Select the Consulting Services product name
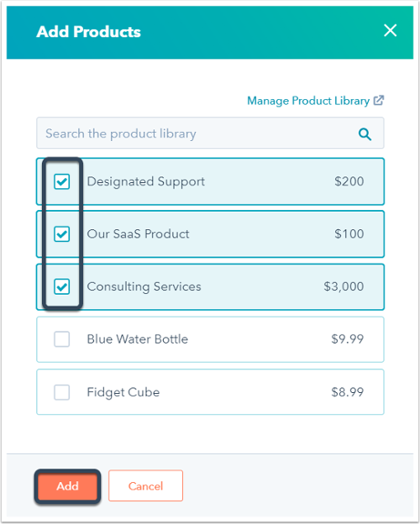This screenshot has height=524, width=420. tap(144, 286)
